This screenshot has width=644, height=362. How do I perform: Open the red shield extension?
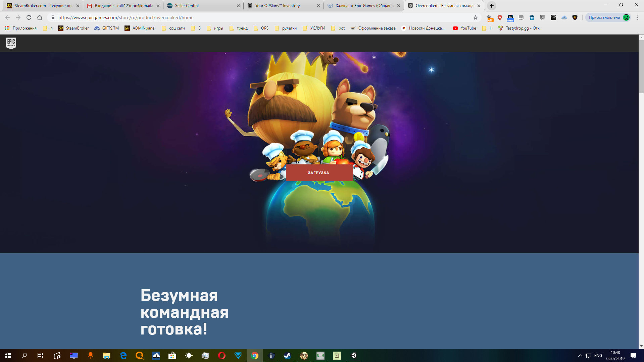coord(500,17)
